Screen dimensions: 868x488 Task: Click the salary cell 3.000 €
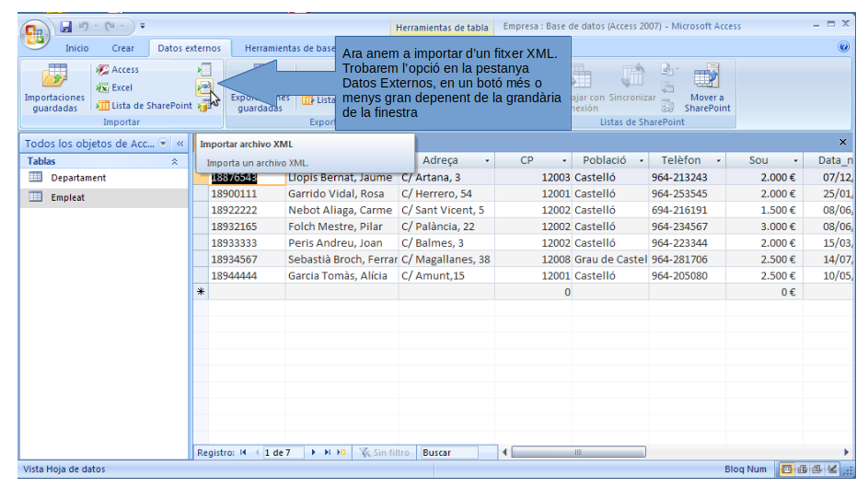764,227
